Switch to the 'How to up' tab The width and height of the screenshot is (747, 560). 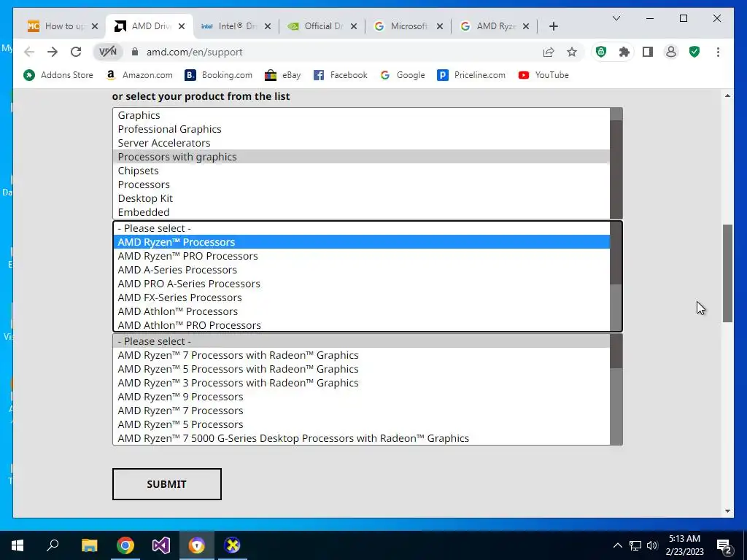tap(57, 26)
